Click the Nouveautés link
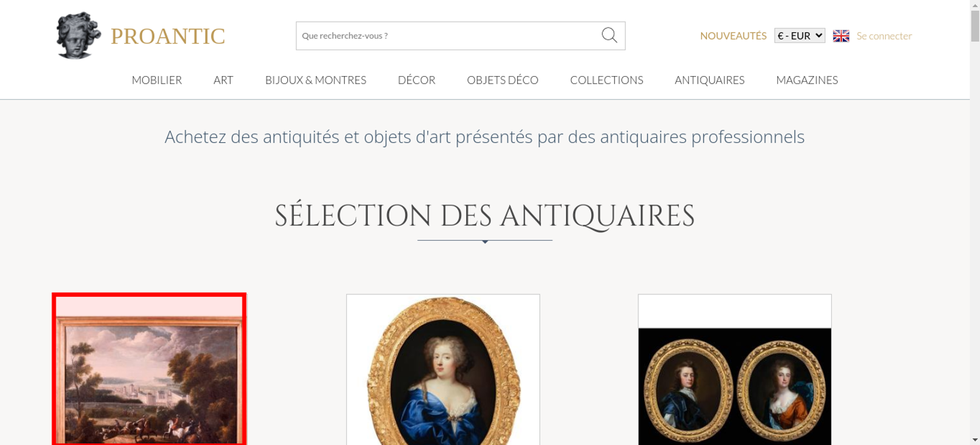980x445 pixels. (x=733, y=36)
